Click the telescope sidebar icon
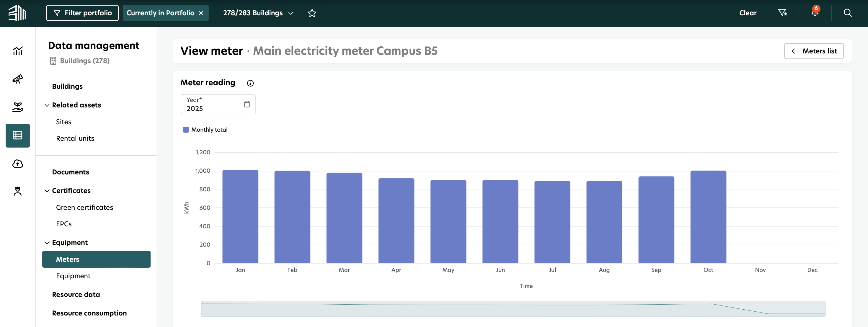This screenshot has height=327, width=868. click(17, 79)
